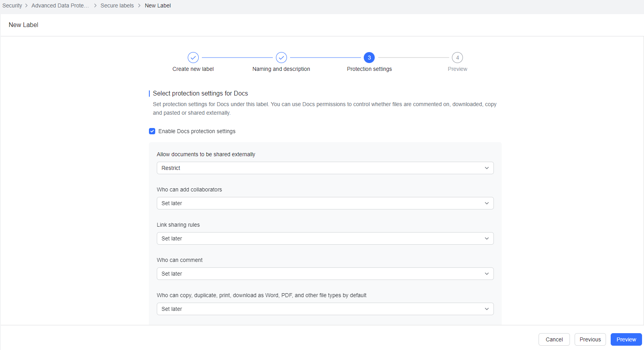This screenshot has height=350, width=644.
Task: Disable the Enable Docs protection settings checkbox
Action: pos(152,131)
